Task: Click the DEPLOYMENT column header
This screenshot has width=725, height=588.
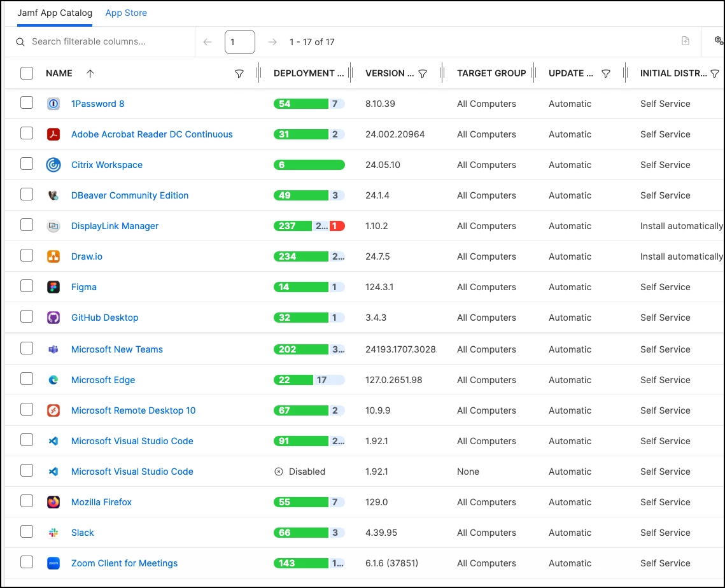Action: (309, 73)
